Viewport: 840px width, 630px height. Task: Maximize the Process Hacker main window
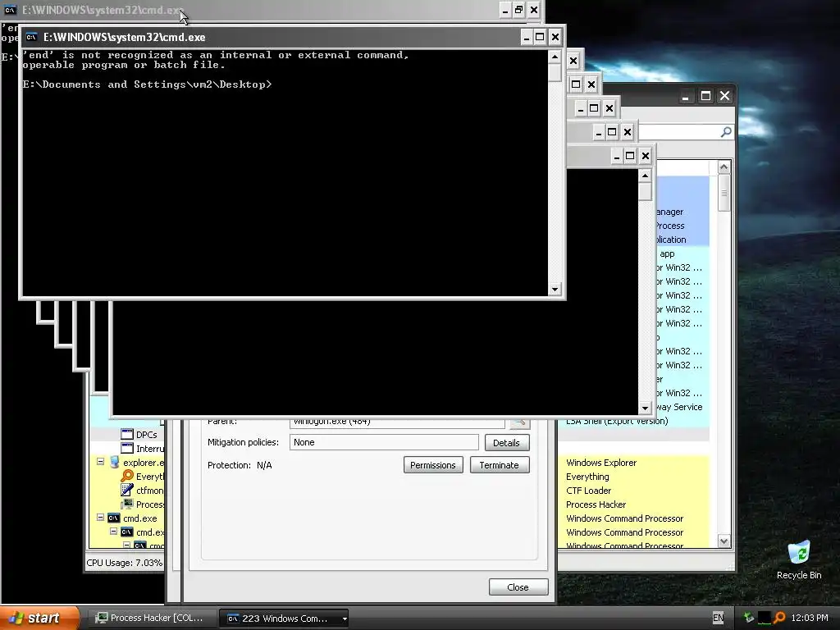(x=705, y=96)
